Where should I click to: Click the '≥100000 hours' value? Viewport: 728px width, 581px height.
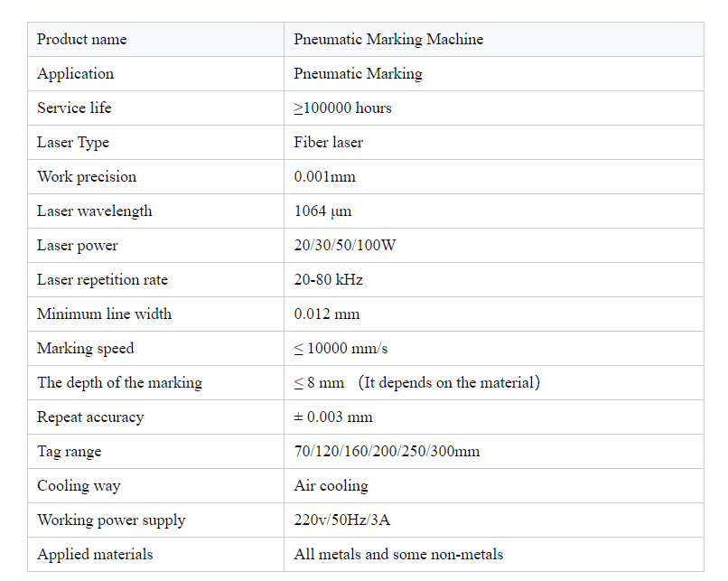pyautogui.click(x=342, y=108)
